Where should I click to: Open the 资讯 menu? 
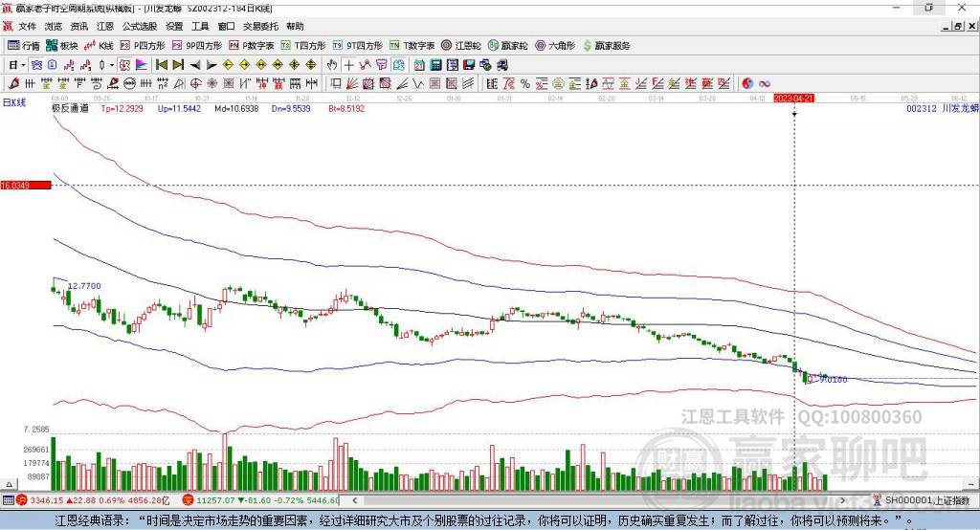point(78,26)
